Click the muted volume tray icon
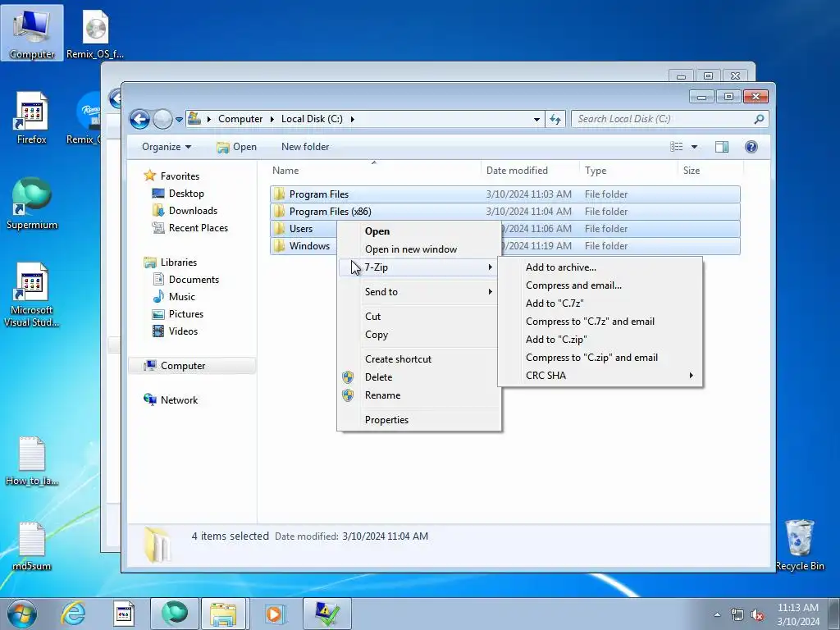Image resolution: width=840 pixels, height=630 pixels. [x=757, y=614]
